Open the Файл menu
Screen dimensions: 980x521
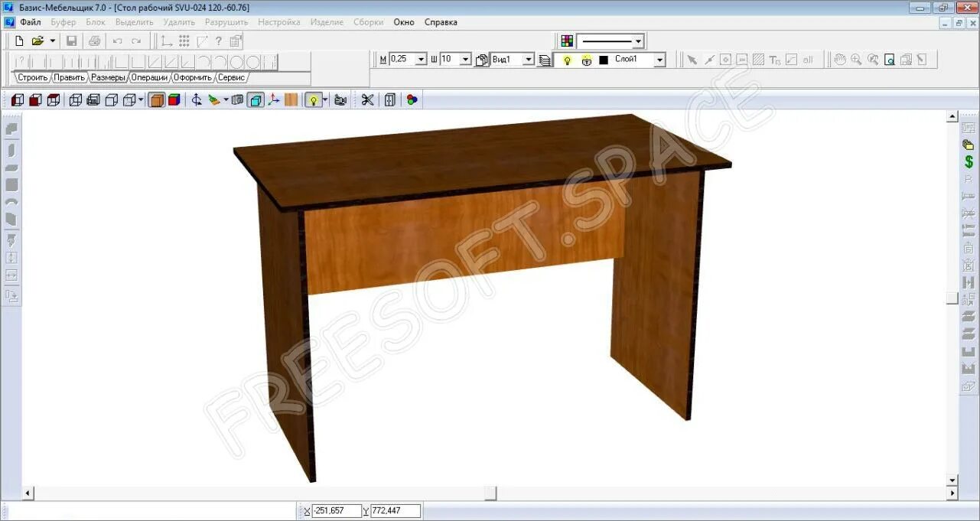(31, 22)
